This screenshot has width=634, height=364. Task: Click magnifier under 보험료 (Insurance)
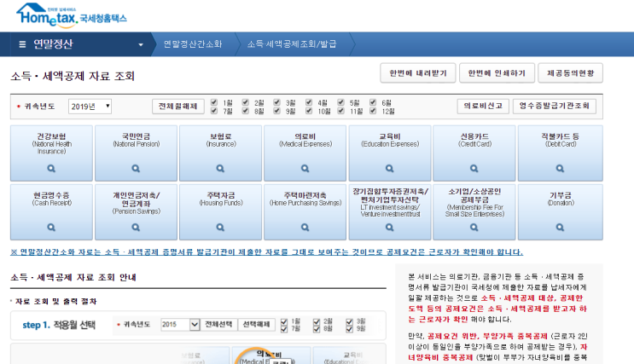click(x=220, y=169)
